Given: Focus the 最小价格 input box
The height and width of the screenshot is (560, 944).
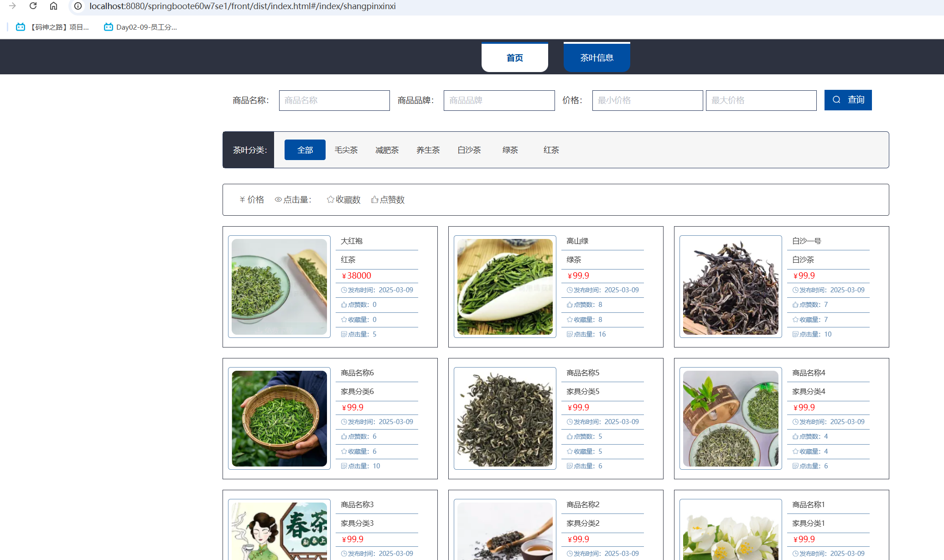Looking at the screenshot, I should (x=647, y=100).
